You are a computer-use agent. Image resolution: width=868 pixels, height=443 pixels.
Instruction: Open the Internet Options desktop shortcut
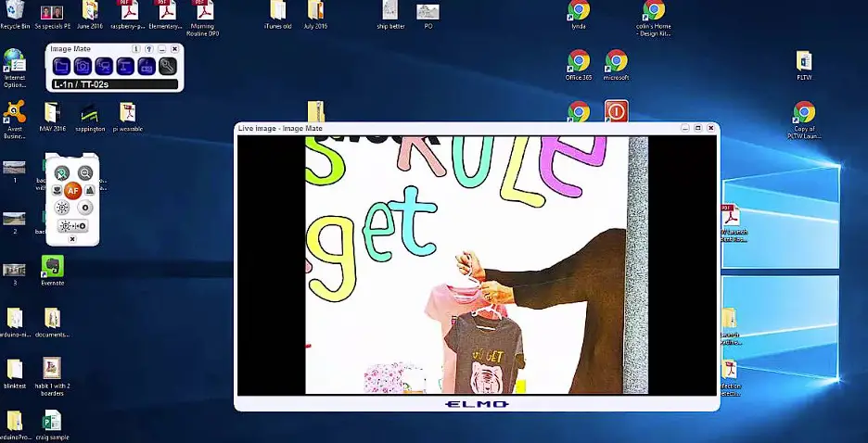[x=15, y=68]
